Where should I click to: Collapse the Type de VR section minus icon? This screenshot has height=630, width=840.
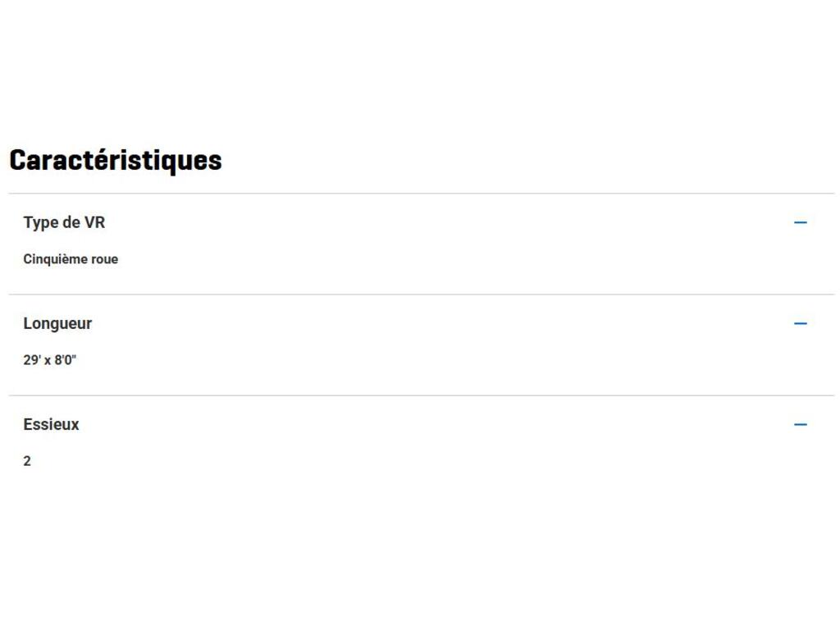click(x=801, y=222)
